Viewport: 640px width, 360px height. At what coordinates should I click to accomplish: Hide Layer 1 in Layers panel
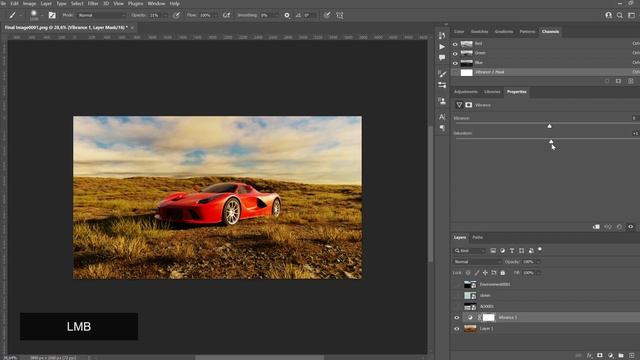point(457,329)
